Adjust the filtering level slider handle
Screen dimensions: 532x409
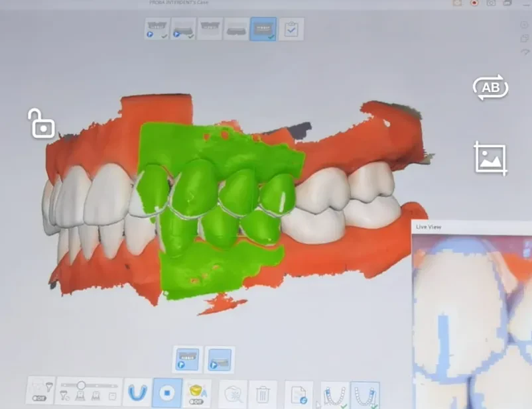81,385
